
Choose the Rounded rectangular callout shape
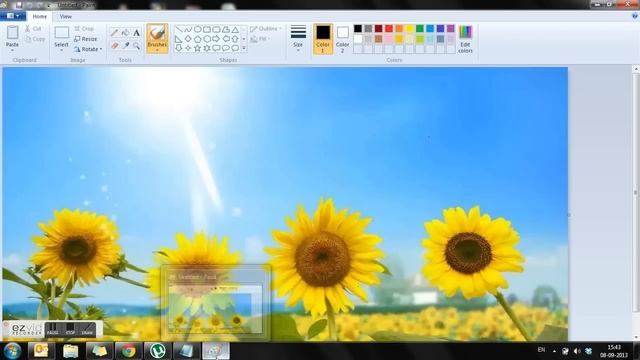coord(216,48)
